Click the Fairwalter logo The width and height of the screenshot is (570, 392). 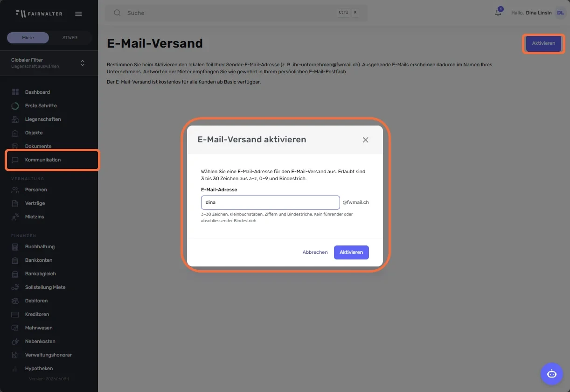pos(39,14)
